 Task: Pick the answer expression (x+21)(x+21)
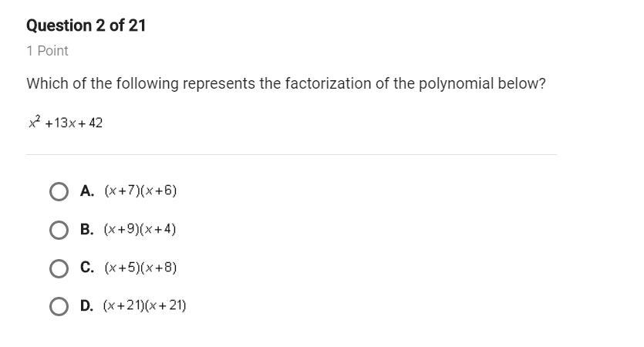tap(144, 305)
